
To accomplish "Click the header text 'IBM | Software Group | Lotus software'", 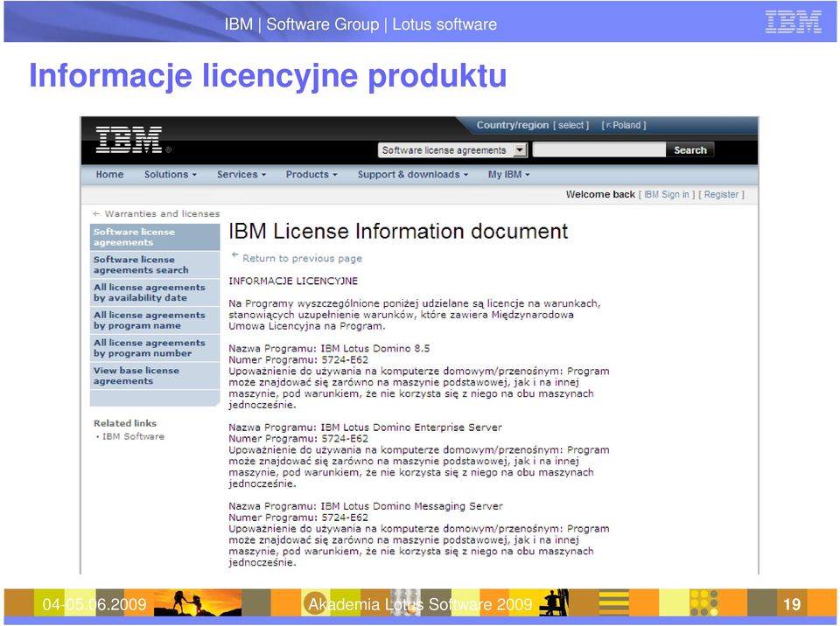I will point(360,24).
